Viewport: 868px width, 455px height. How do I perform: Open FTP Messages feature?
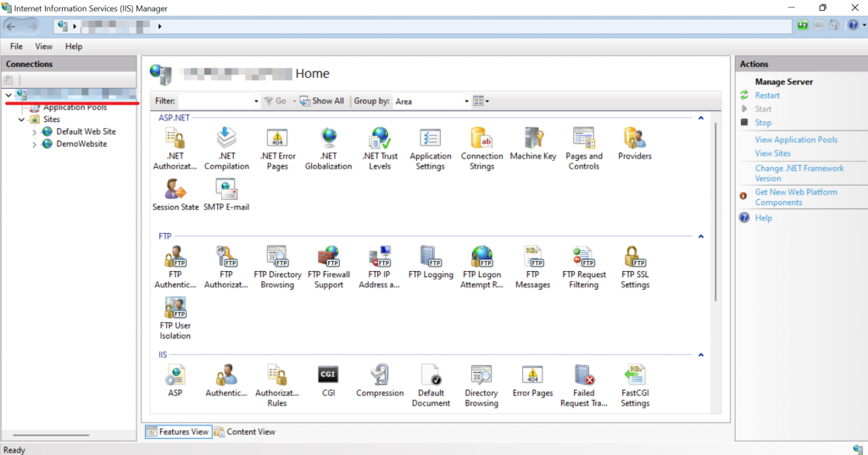[x=532, y=268]
